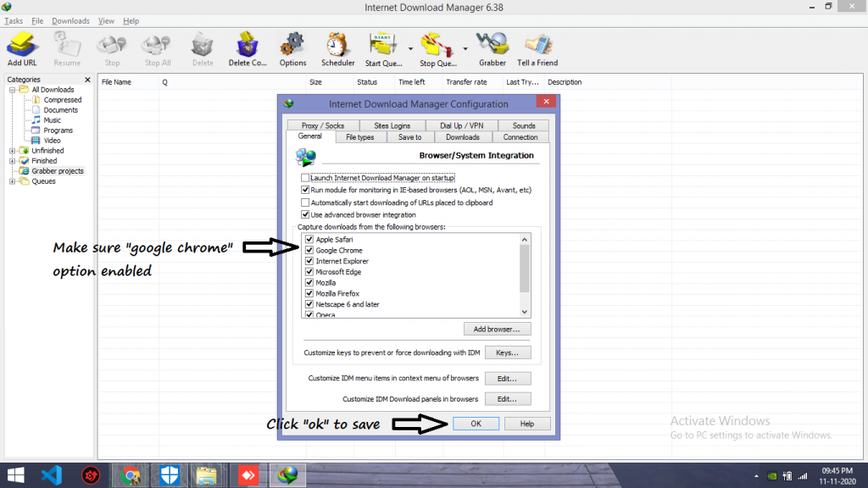Open the File menu
This screenshot has width=868, height=488.
click(37, 21)
